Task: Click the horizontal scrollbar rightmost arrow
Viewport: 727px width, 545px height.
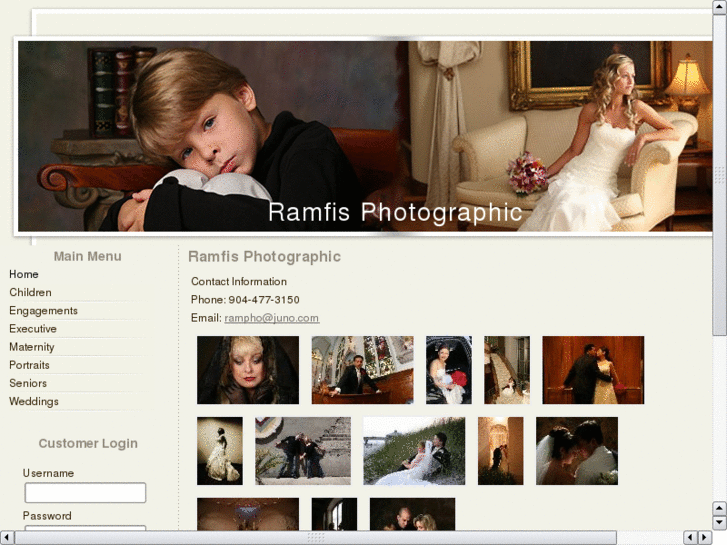Action: [705, 538]
